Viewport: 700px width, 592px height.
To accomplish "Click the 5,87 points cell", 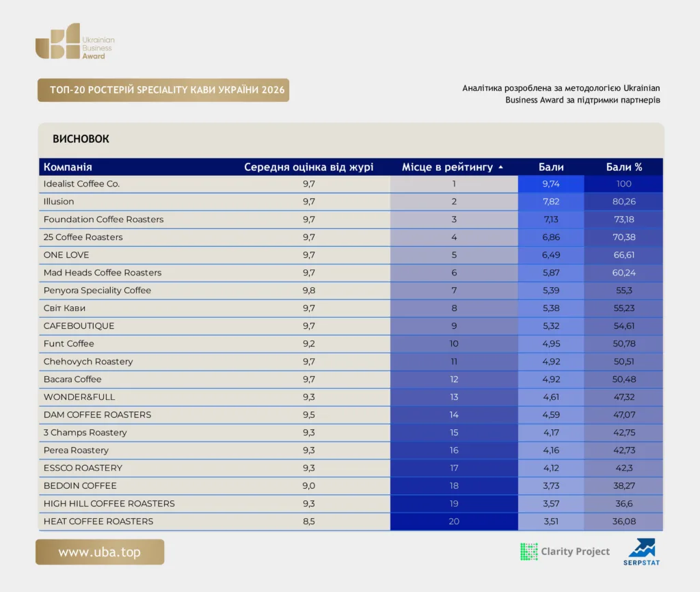I will (551, 273).
